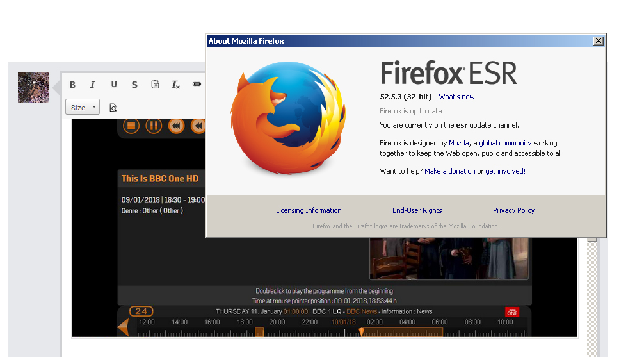The height and width of the screenshot is (357, 644).
Task: Open Licensing Information link
Action: click(x=309, y=210)
